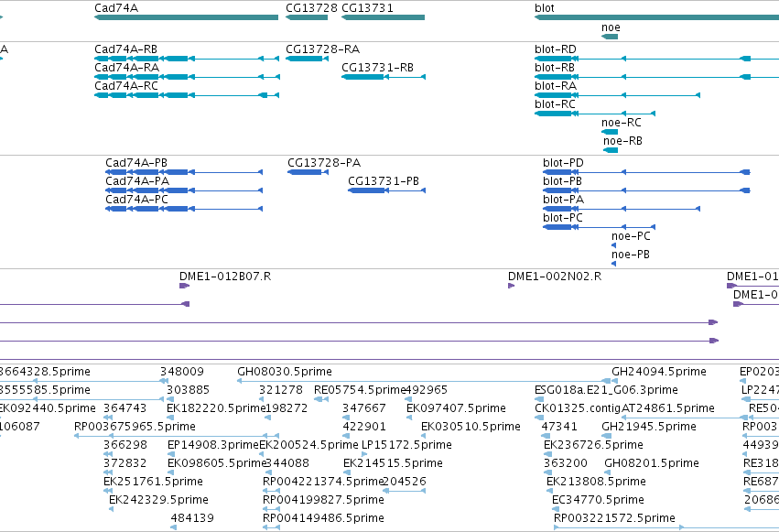Select protein blot-PB
779x532 pixels.
646,190
